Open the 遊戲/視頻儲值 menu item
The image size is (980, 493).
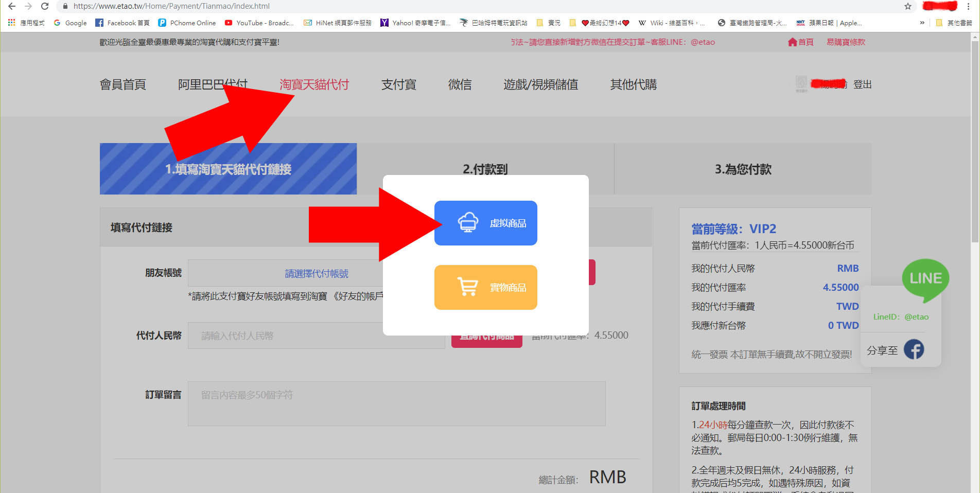click(x=540, y=84)
